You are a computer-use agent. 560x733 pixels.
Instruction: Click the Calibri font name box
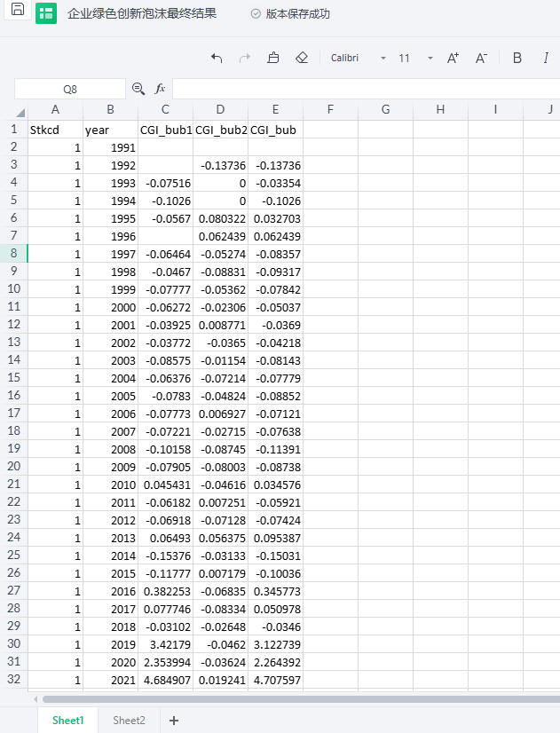coord(345,58)
